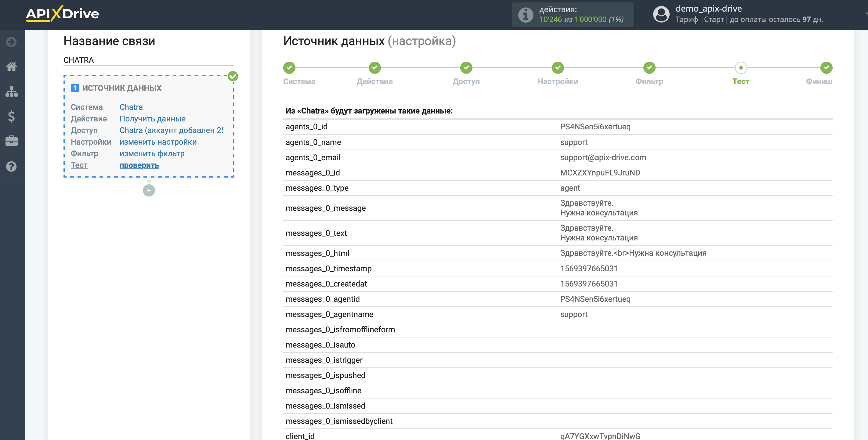Open the dollar billing icon
Image resolution: width=868 pixels, height=440 pixels.
coord(12,117)
